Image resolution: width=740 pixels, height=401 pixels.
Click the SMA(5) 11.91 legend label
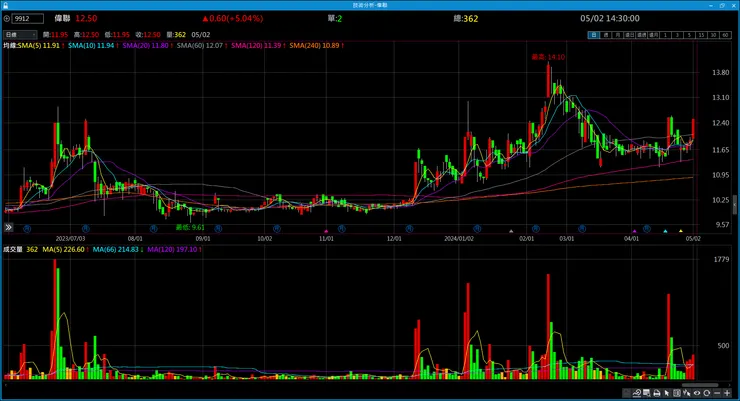tap(41, 45)
